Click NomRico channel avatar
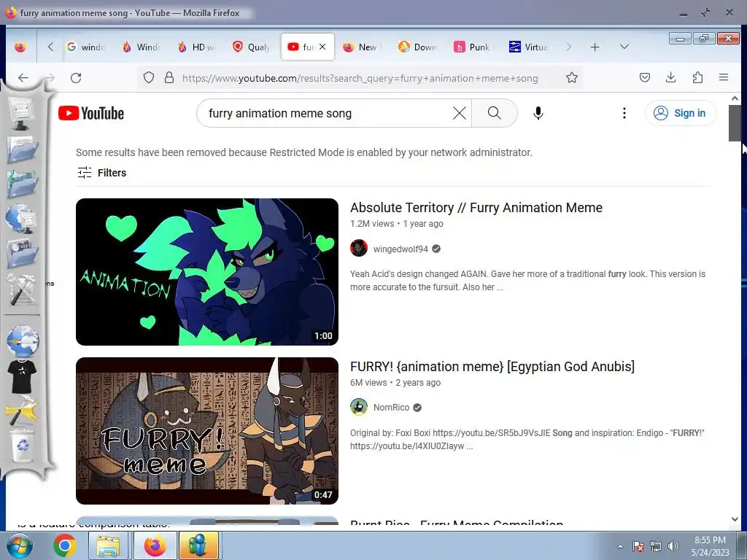 click(x=359, y=407)
